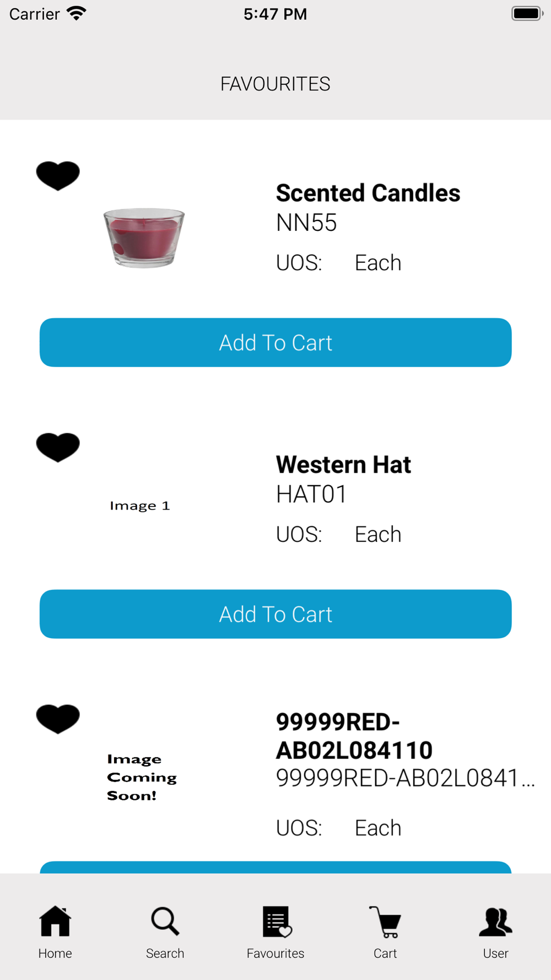Tap the Search magnifier icon
This screenshot has width=551, height=980.
coord(165,921)
